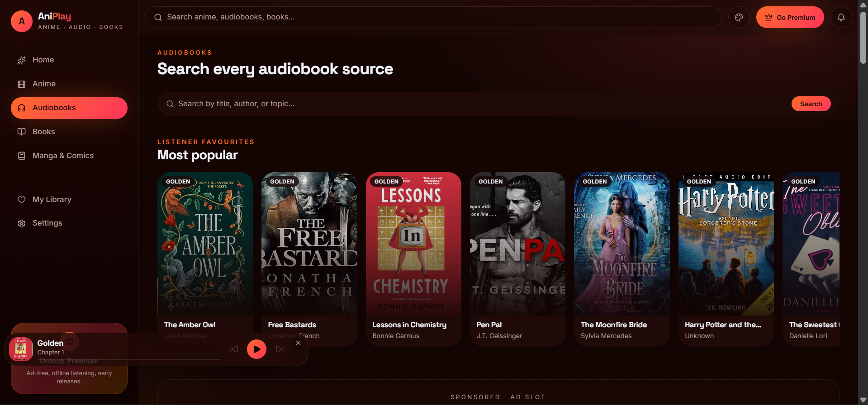Screen dimensions: 868x405
Task: Click the crown icon on Go Premium
Action: click(768, 18)
